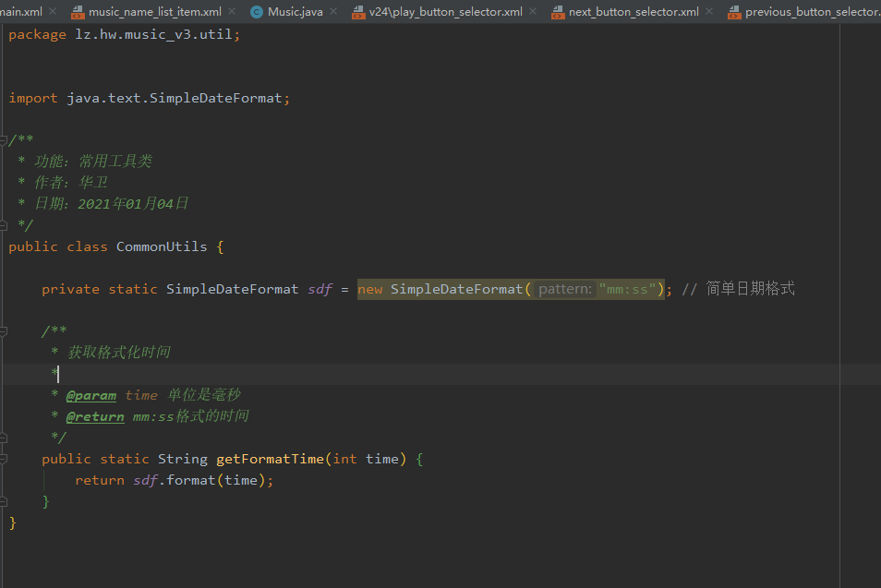Viewport: 881px width, 588px height.
Task: Click the XML file icon on next_button_selector.xml tab
Action: 558,12
